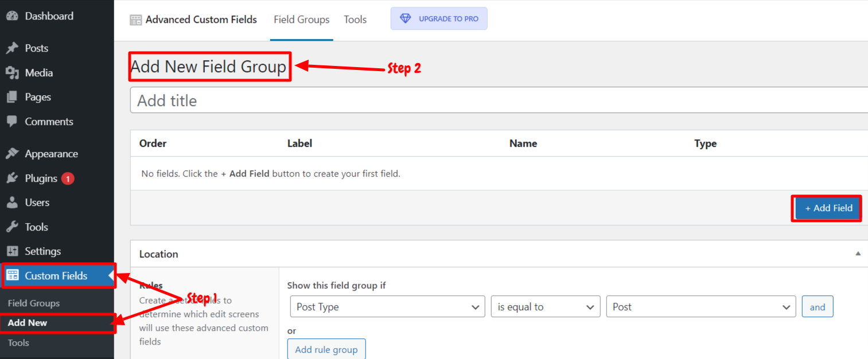Open Media library icon in sidebar
The width and height of the screenshot is (868, 359).
[12, 73]
